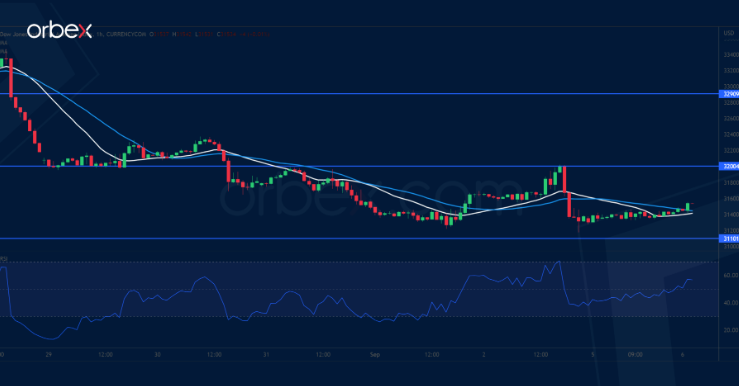Click the 60.00 level on RSI scale
This screenshot has width=739, height=386.
[731, 275]
